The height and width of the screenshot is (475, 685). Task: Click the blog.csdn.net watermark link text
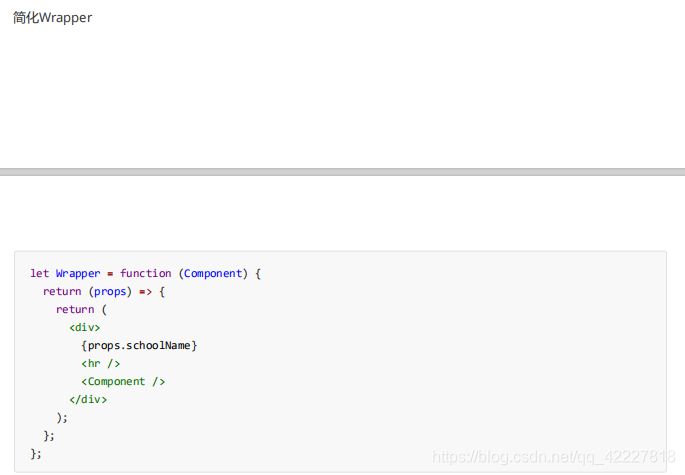tap(554, 457)
